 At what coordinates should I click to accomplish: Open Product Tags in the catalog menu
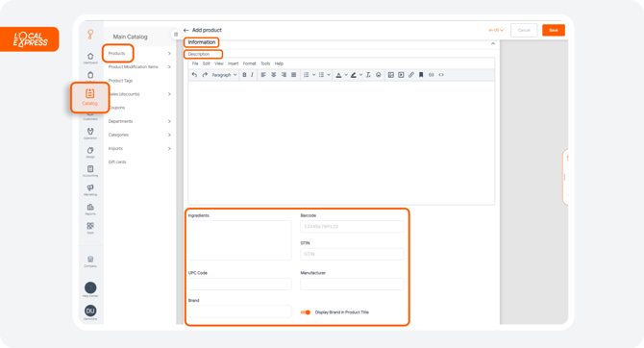click(x=120, y=81)
